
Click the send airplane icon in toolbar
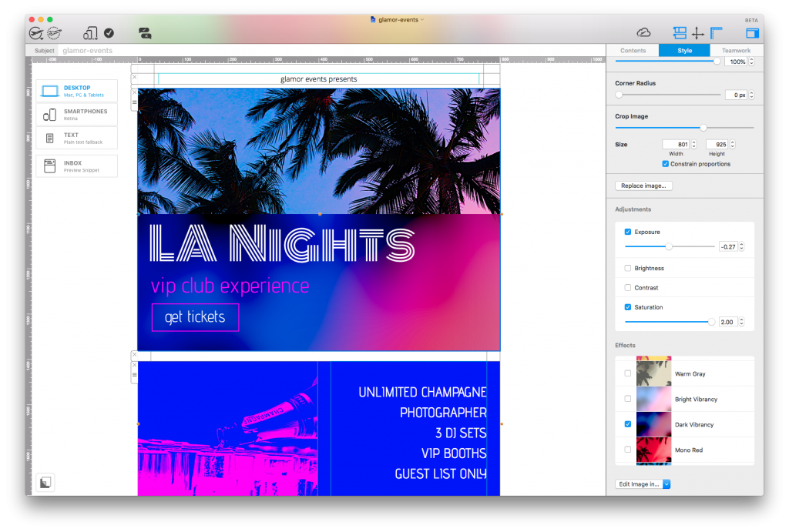(x=36, y=33)
